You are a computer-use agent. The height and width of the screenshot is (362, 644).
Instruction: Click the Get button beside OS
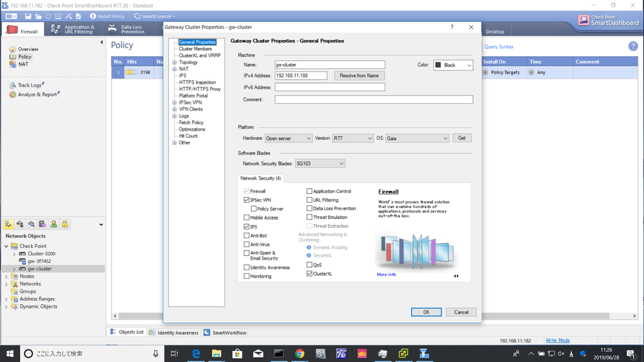[462, 138]
